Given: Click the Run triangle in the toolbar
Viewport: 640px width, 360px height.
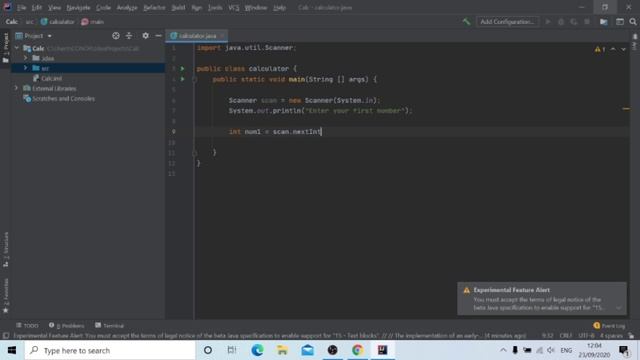Looking at the screenshot, I should [x=548, y=22].
